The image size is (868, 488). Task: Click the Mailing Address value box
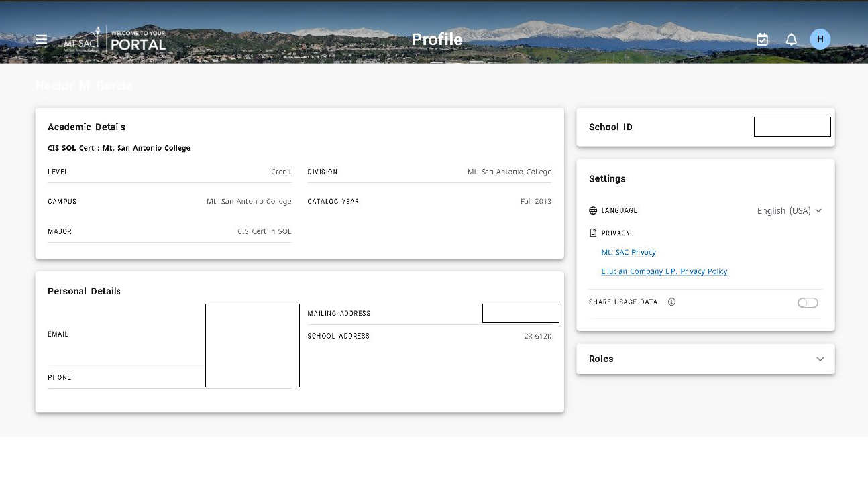tap(521, 313)
